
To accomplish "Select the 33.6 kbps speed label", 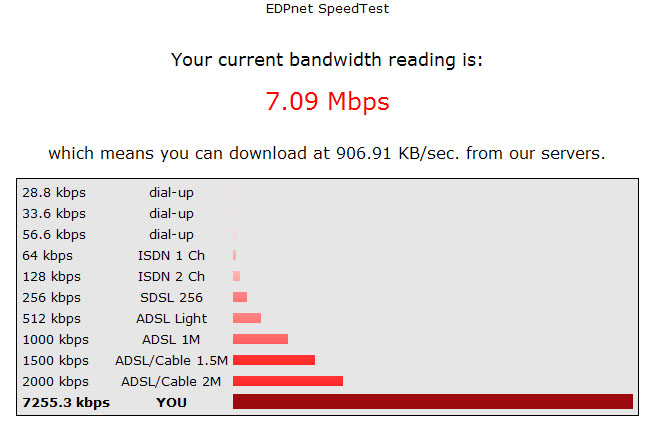I will click(54, 213).
